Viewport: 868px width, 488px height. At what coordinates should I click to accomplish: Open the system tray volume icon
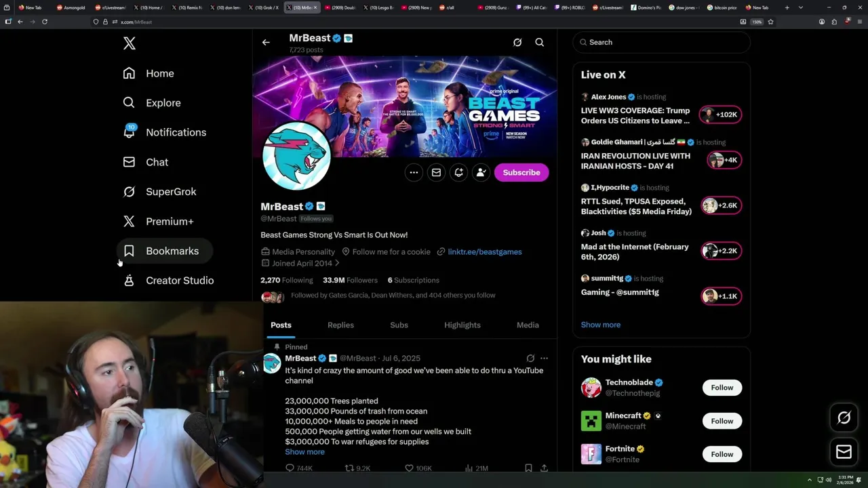point(829,480)
